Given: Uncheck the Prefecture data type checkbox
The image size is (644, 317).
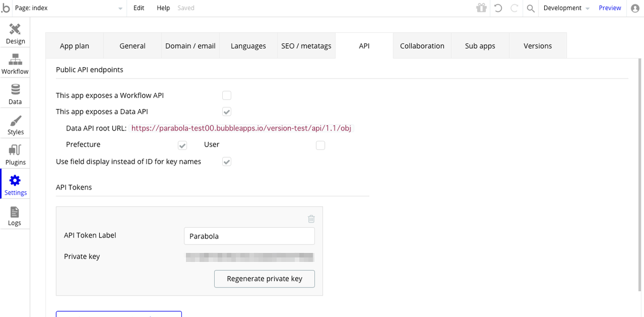Looking at the screenshot, I should (x=182, y=145).
